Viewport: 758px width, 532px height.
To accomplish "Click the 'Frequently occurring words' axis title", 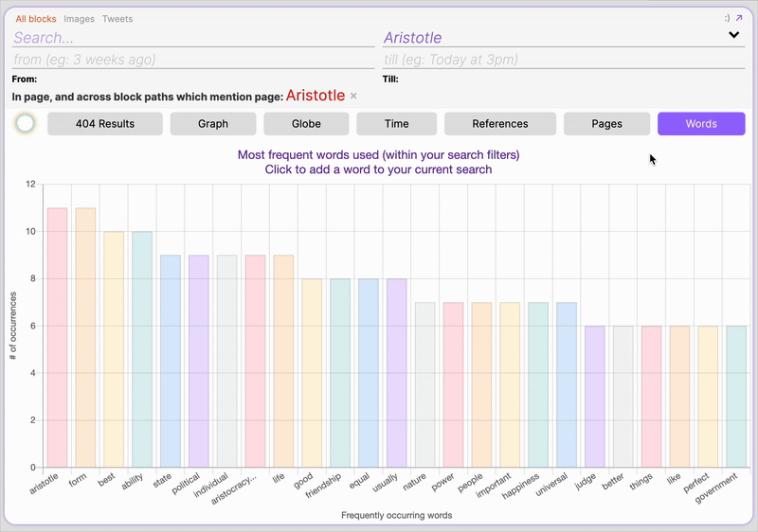I will (396, 515).
